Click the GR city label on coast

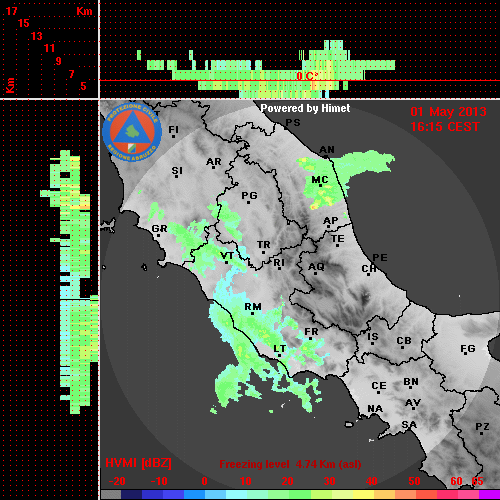pyautogui.click(x=159, y=229)
